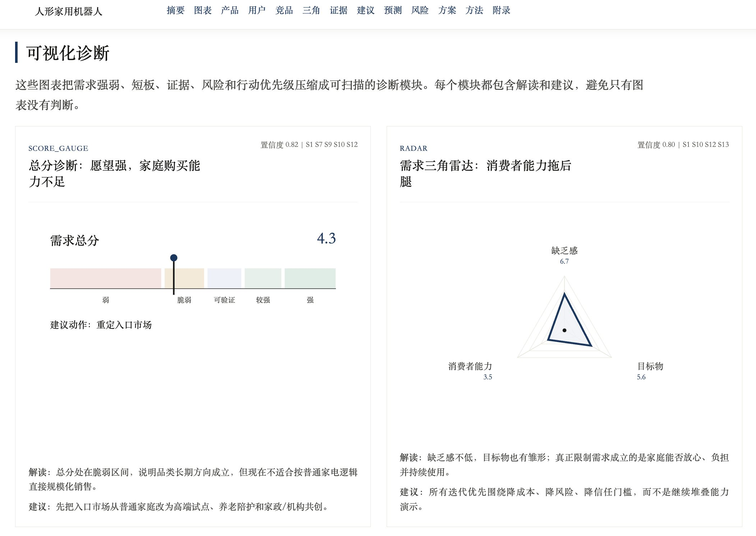This screenshot has width=756, height=536.
Task: Click the 证据 nav link
Action: (338, 10)
